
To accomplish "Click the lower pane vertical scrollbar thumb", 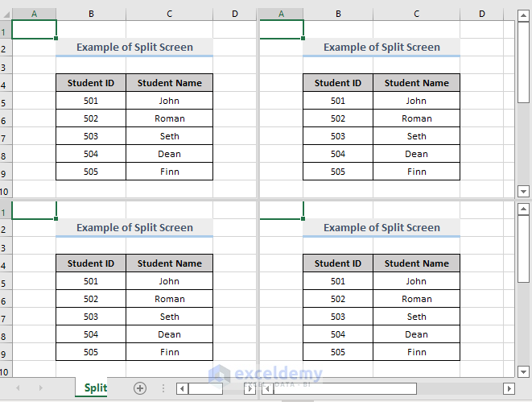I will 523,249.
